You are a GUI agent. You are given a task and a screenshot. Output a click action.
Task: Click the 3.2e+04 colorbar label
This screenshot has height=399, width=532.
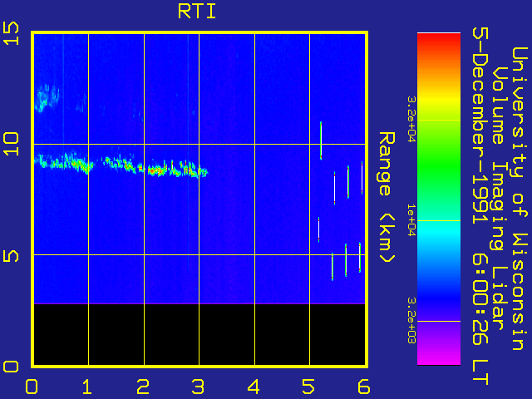coord(411,120)
